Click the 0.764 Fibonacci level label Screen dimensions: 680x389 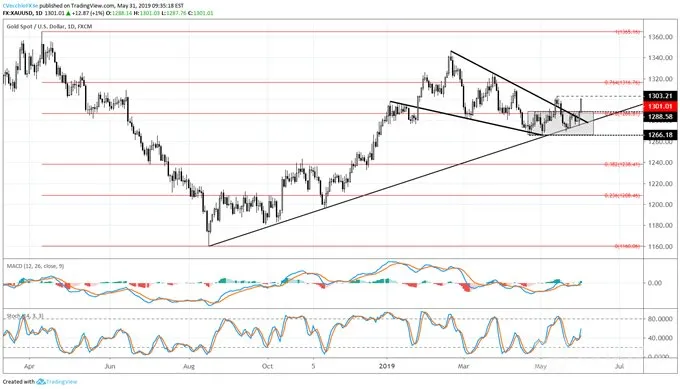tap(622, 82)
